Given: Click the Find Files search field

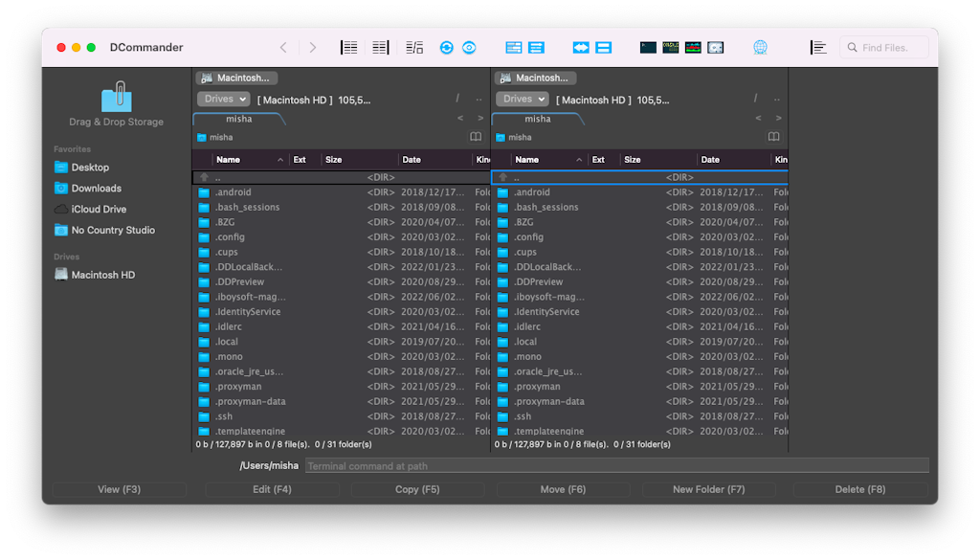Looking at the screenshot, I should [882, 46].
